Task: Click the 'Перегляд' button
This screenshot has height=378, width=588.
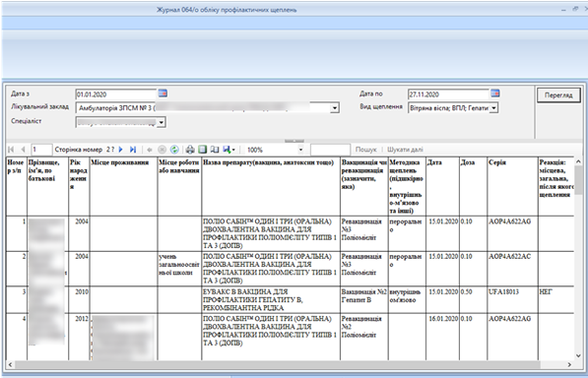Action: click(558, 95)
